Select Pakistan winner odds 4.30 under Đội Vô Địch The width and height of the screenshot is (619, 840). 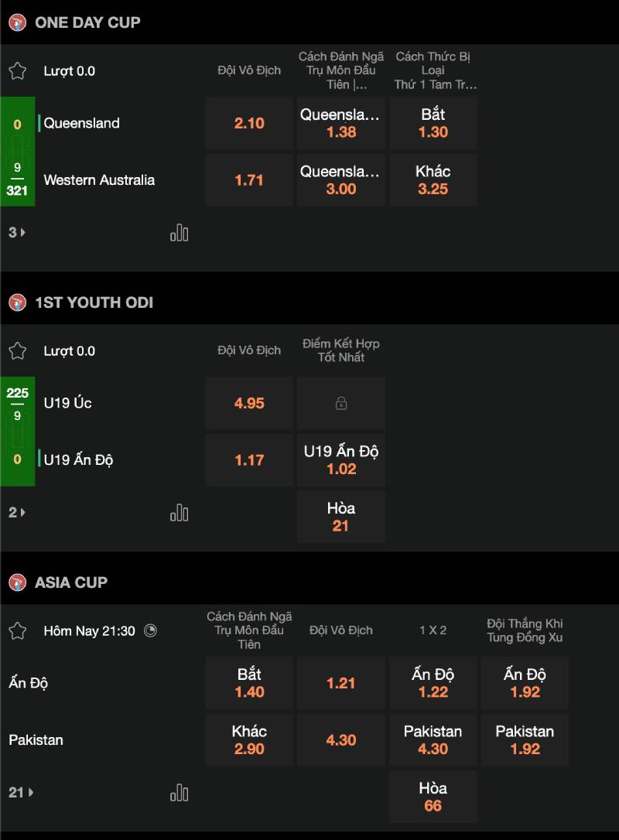coord(340,740)
